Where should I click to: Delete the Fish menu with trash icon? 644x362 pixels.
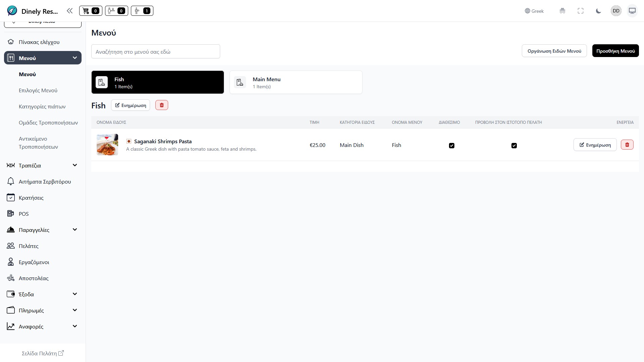161,105
